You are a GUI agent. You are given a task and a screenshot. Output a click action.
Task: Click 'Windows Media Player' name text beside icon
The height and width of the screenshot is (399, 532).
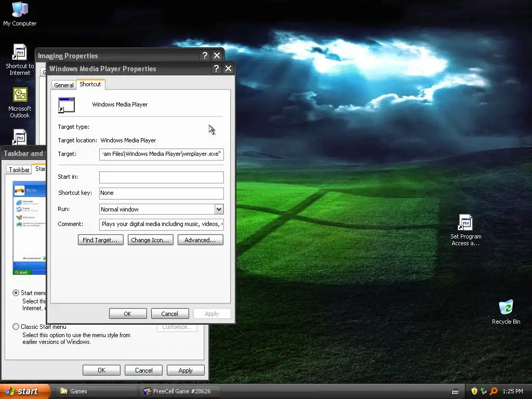(120, 104)
